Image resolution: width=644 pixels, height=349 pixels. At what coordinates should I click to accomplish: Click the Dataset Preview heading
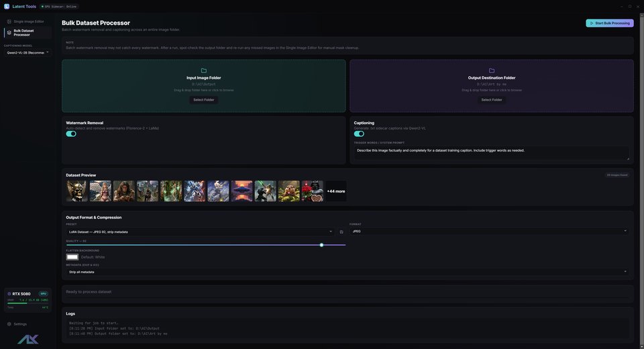click(81, 175)
